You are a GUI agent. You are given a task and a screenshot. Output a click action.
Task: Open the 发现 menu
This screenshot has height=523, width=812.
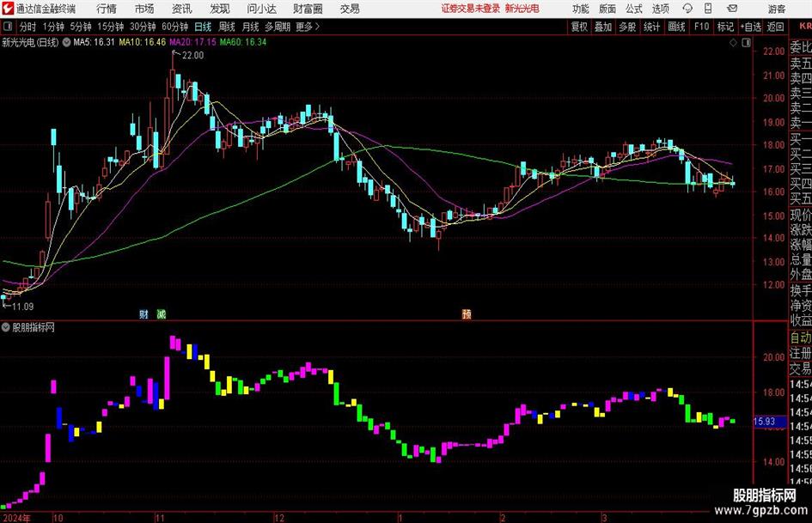(x=220, y=9)
